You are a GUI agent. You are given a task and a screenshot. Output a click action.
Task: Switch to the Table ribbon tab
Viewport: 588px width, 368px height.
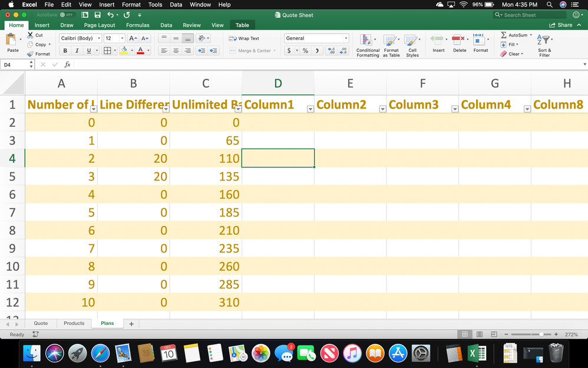(242, 25)
